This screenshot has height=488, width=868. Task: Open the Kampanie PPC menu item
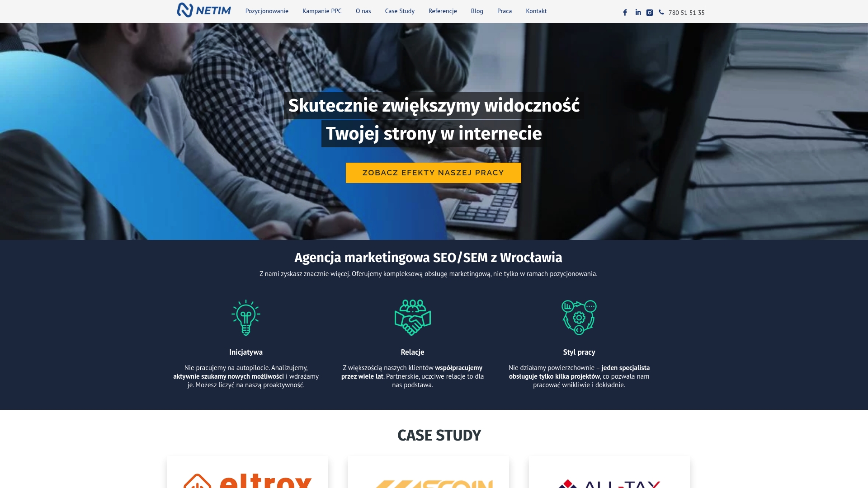pyautogui.click(x=322, y=11)
